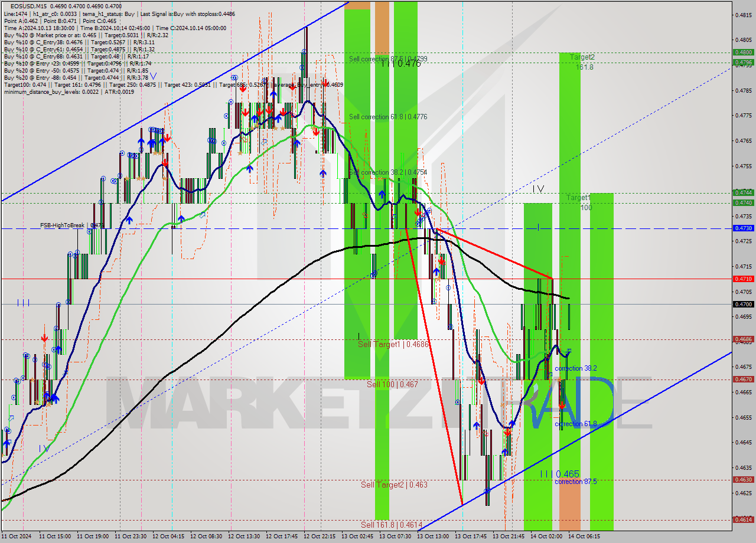Select 'Sell correction 61.8 | 0.4776' label
The height and width of the screenshot is (543, 756).
[387, 117]
